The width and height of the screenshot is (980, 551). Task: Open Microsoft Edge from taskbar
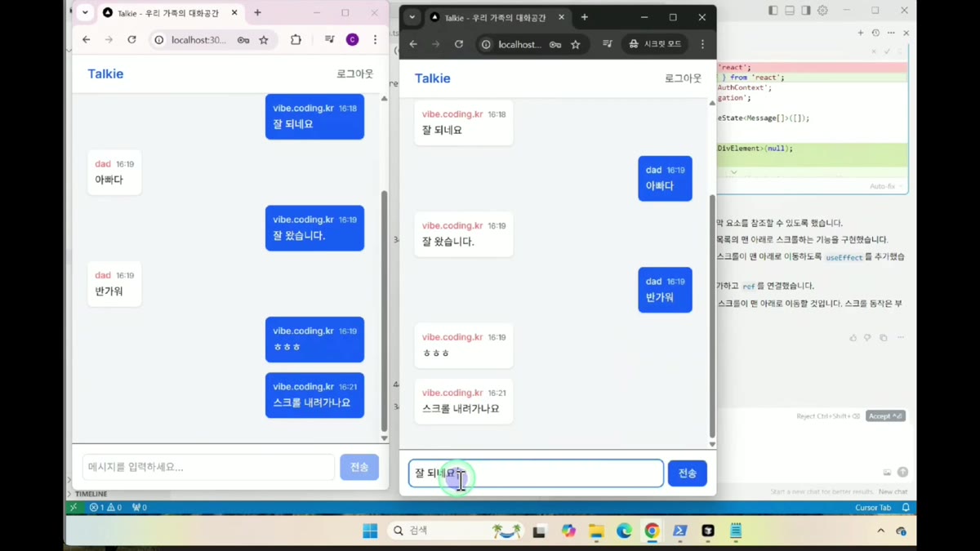tap(624, 531)
